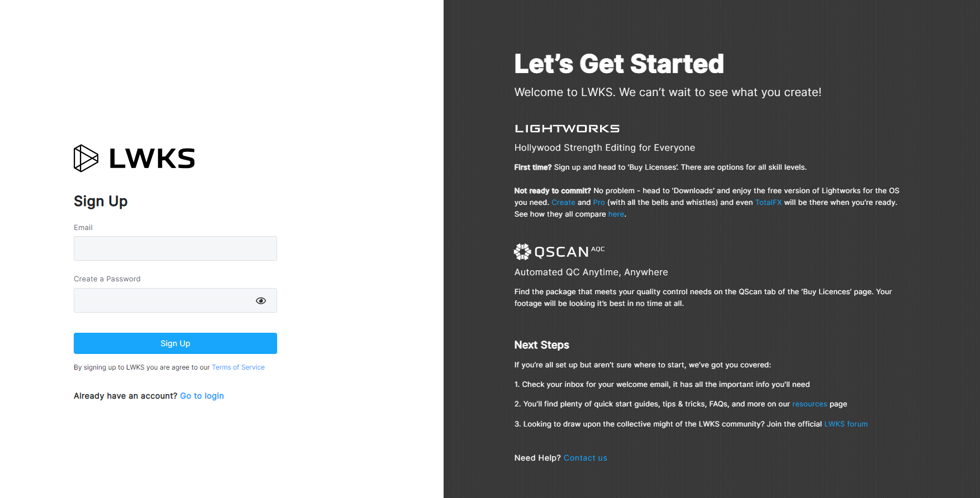Focus the Email input field
Image resolution: width=980 pixels, height=498 pixels.
(175, 248)
